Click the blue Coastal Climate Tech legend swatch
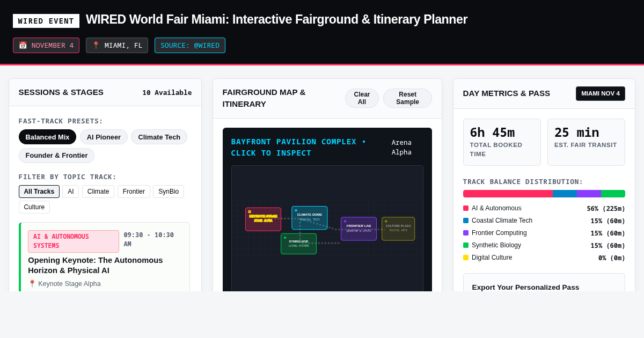The height and width of the screenshot is (338, 644). (466, 221)
